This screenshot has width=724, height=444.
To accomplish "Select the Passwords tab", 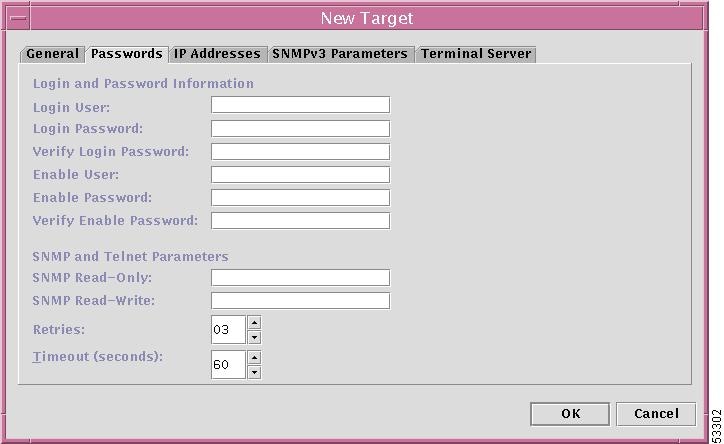I will coord(127,54).
